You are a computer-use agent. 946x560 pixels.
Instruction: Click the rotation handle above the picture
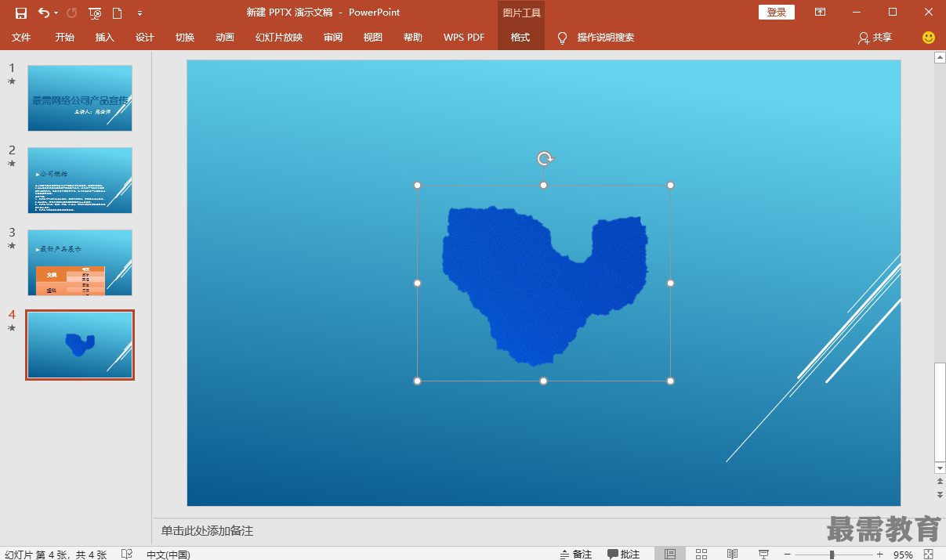(x=545, y=159)
